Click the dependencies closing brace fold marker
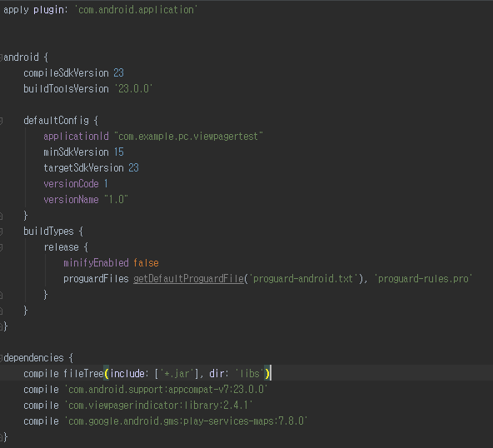493x448 pixels. click(x=1, y=437)
